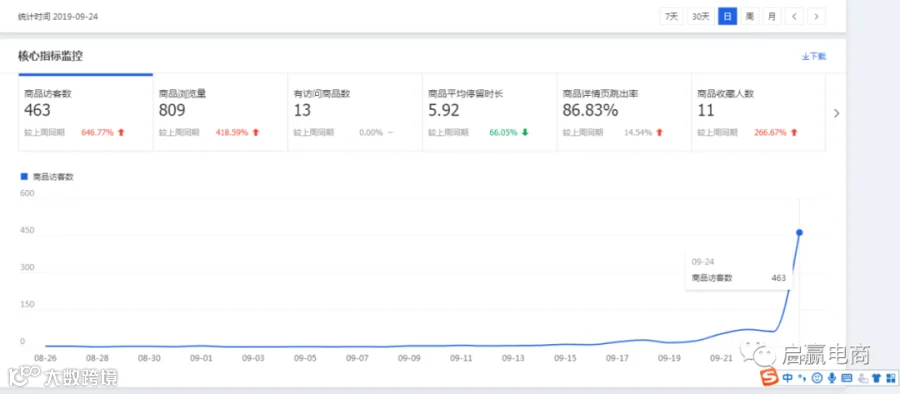Select the 30天 time range
The image size is (900, 394).
701,17
